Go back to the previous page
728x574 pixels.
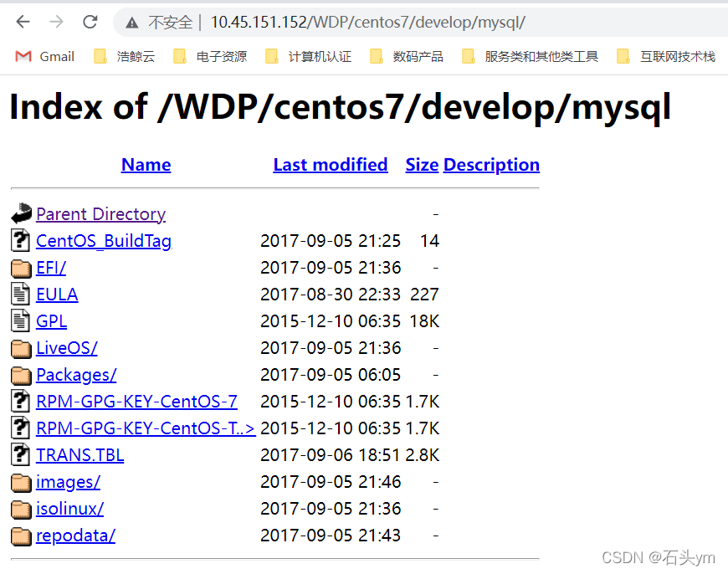click(x=23, y=22)
